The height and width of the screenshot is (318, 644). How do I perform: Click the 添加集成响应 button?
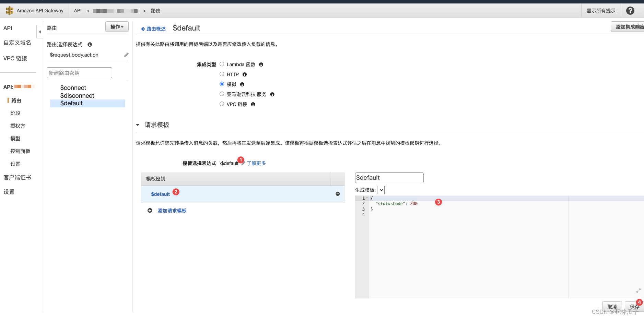tap(628, 27)
